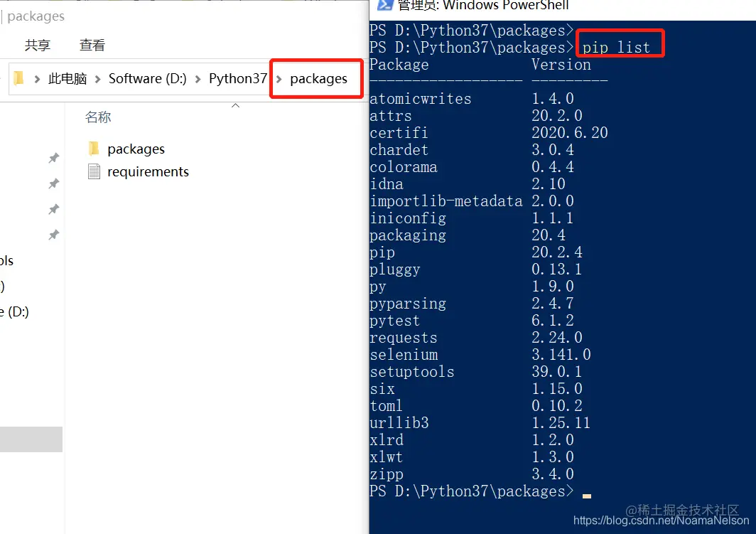The width and height of the screenshot is (756, 534).
Task: Click pluggy package name in output
Action: [395, 270]
